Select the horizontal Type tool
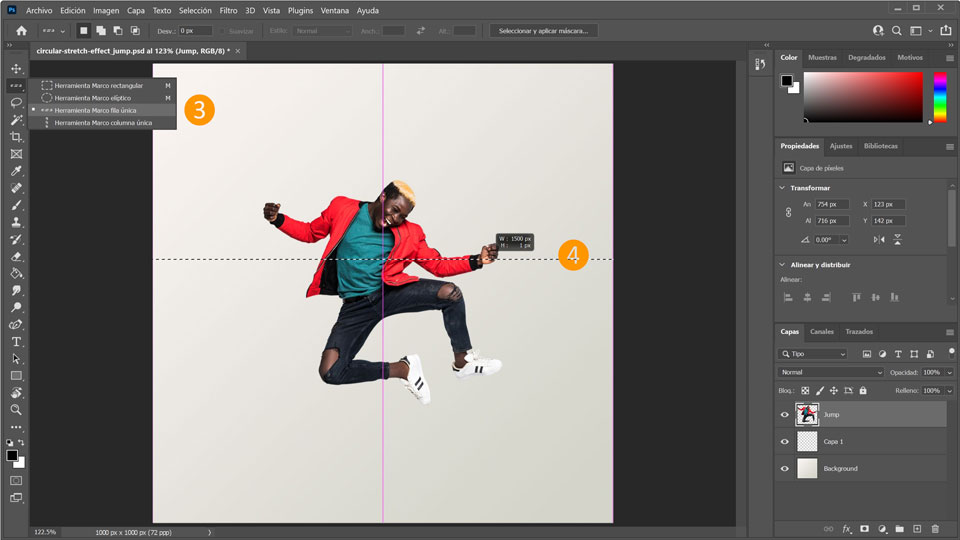The height and width of the screenshot is (540, 960). (x=16, y=341)
